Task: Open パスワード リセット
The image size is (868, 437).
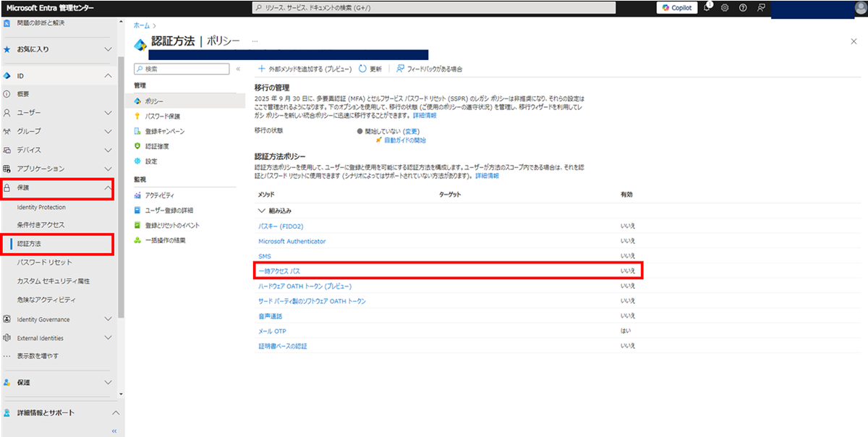Action: coord(44,263)
